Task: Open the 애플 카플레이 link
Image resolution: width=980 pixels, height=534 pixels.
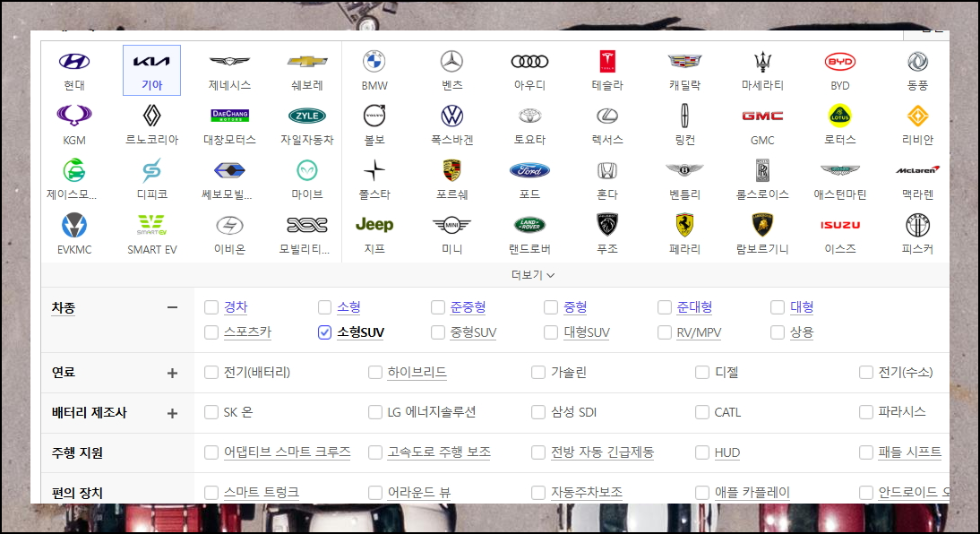Action: click(752, 492)
